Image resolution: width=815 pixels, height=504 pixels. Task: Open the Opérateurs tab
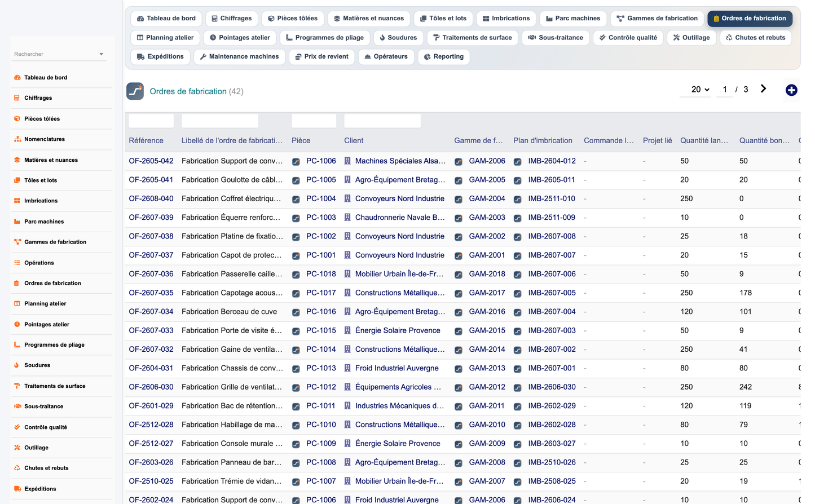coord(386,57)
